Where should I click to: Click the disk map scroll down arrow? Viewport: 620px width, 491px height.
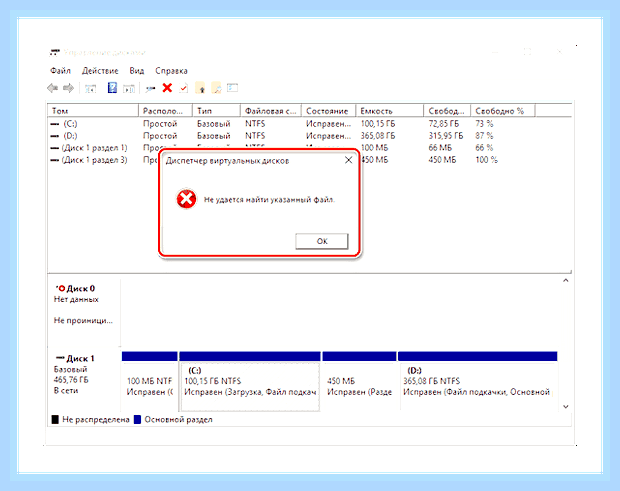566,406
